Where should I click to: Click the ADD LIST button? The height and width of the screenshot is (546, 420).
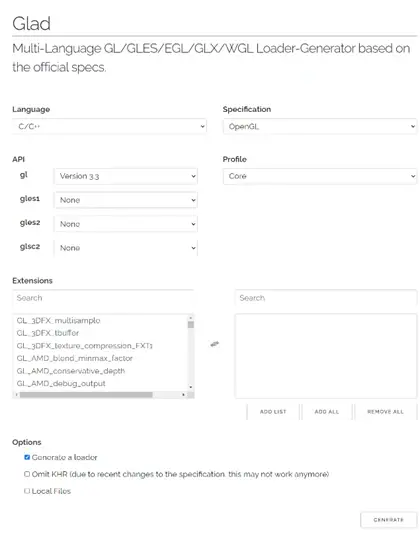[273, 412]
